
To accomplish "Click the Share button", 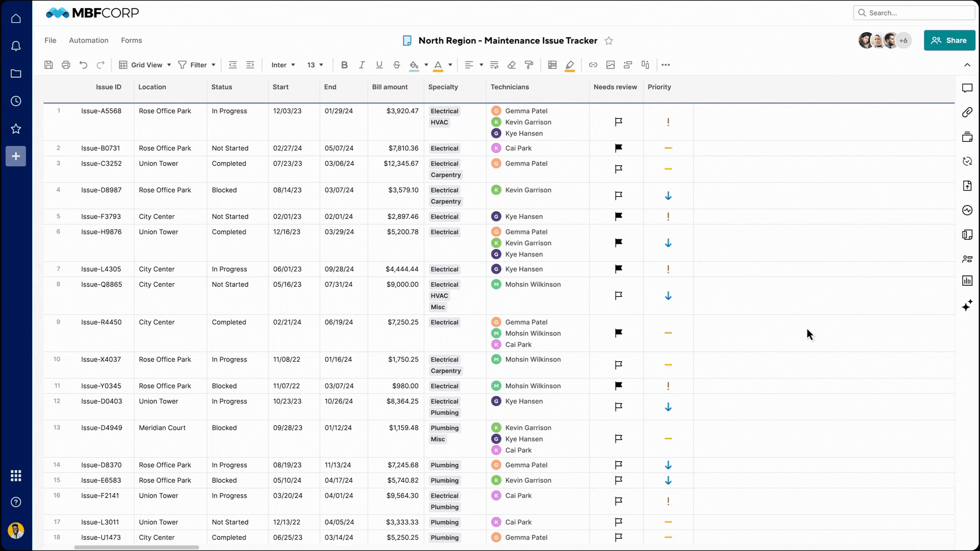I will click(x=949, y=40).
